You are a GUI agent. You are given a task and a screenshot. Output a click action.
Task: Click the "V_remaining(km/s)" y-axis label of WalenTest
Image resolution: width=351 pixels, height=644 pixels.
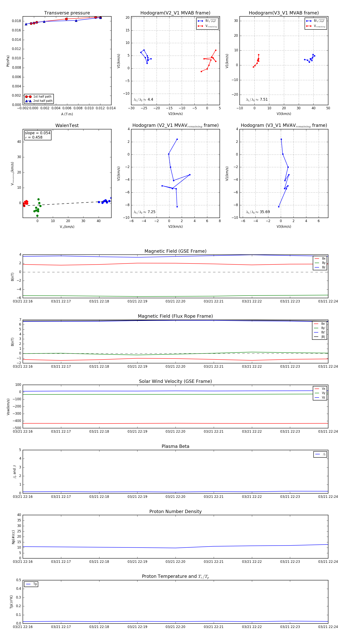pos(12,173)
